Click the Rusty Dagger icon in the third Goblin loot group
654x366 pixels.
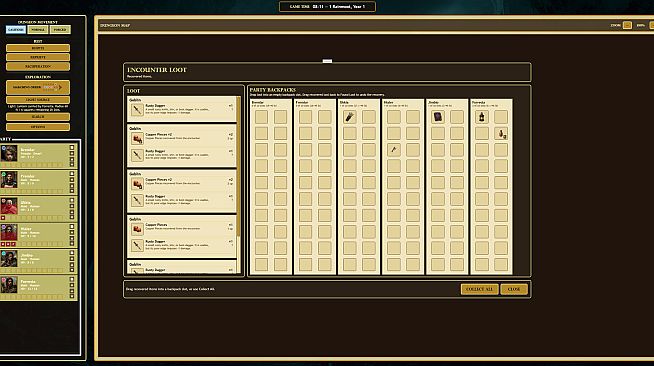tap(137, 201)
